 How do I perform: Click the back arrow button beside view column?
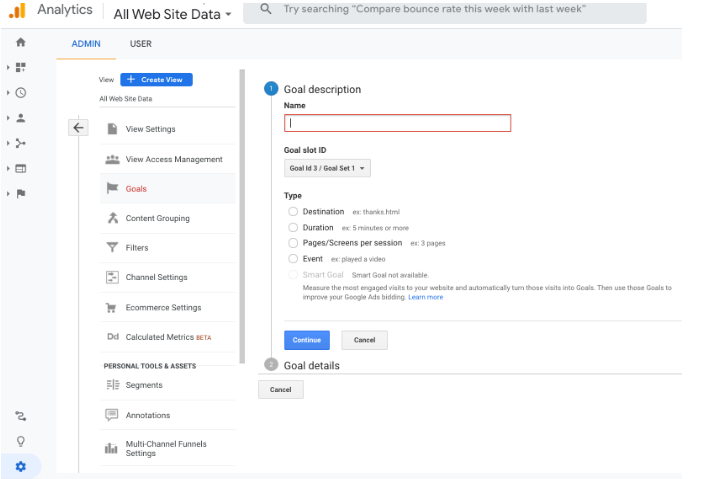[x=79, y=128]
